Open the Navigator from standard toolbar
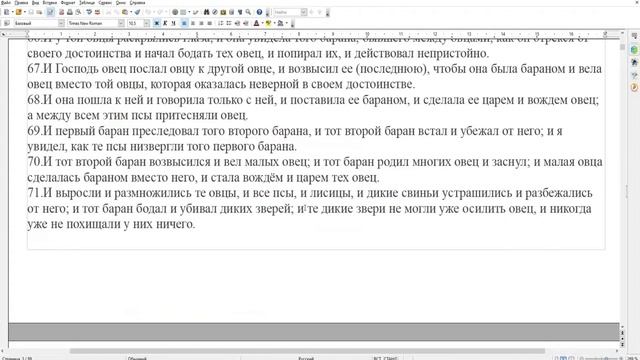Image resolution: width=640 pixels, height=360 pixels. [x=215, y=12]
